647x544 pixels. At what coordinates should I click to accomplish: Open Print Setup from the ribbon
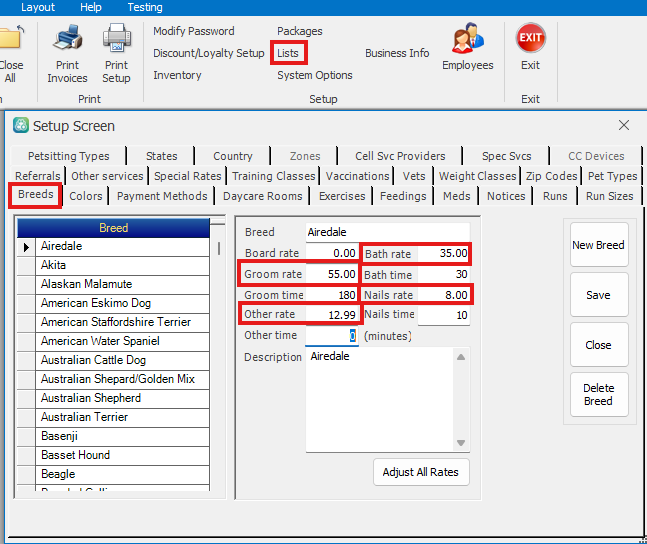pyautogui.click(x=116, y=54)
